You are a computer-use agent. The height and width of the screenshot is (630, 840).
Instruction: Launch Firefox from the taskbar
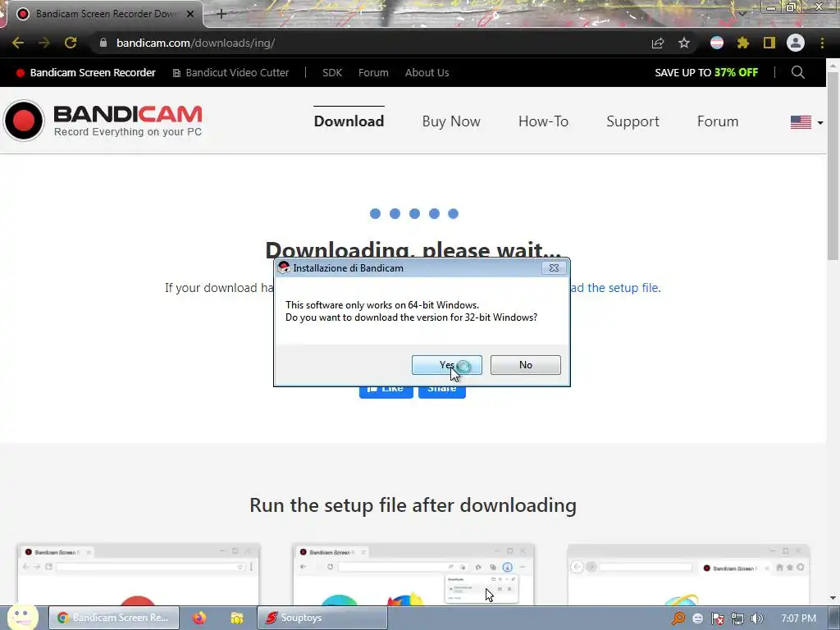pyautogui.click(x=199, y=618)
